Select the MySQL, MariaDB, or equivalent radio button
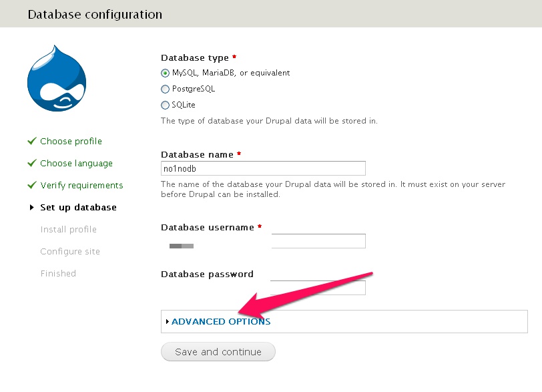This screenshot has height=392, width=542. (x=166, y=73)
